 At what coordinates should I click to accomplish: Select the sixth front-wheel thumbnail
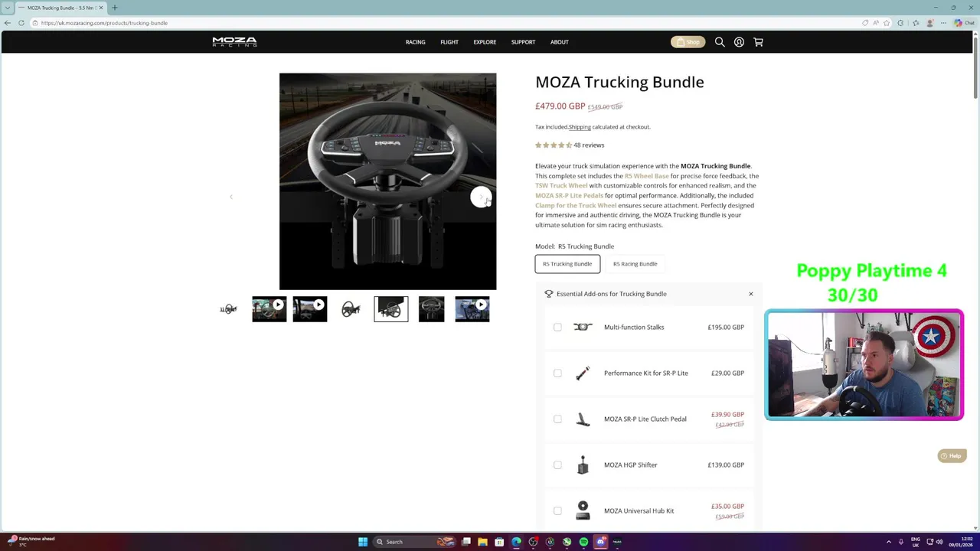click(432, 309)
